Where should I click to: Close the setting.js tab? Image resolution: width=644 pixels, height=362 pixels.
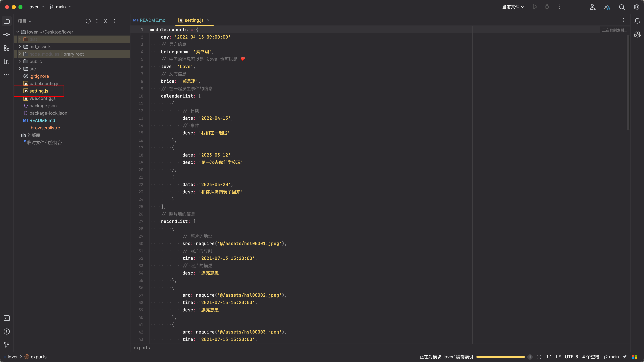[x=208, y=20]
